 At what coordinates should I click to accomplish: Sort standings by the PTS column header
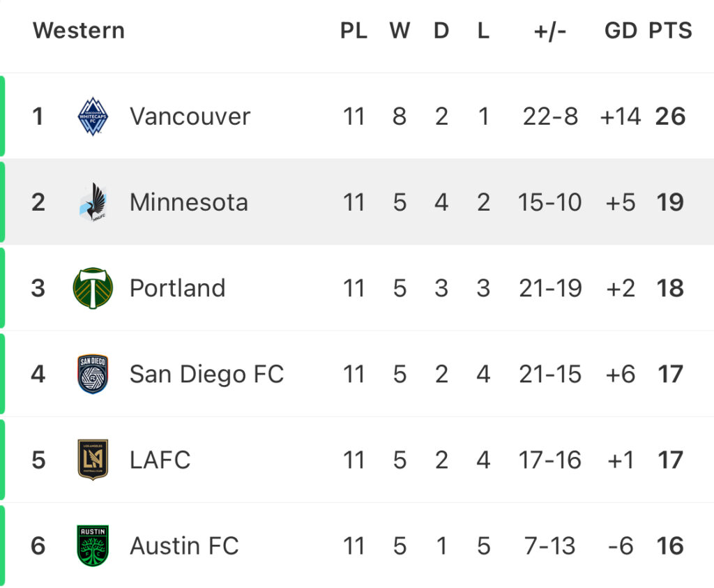(x=670, y=31)
